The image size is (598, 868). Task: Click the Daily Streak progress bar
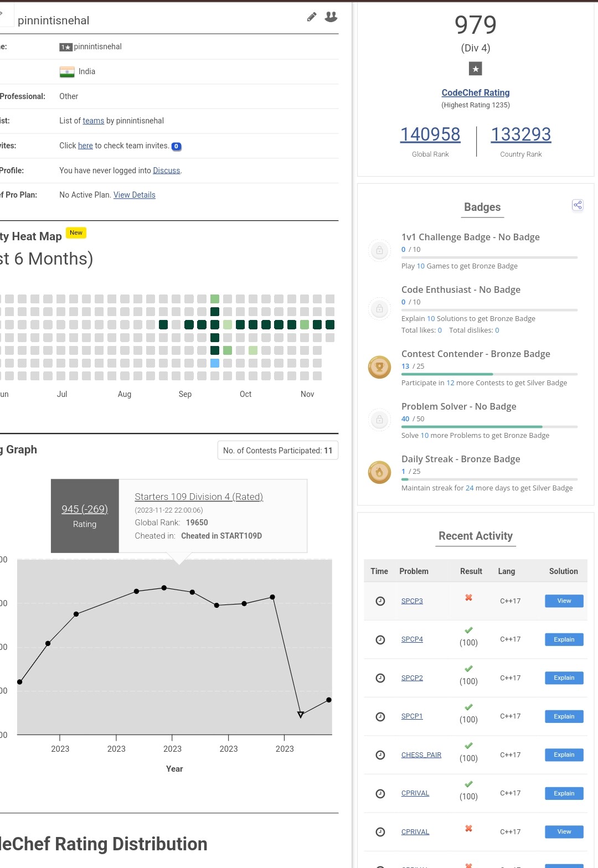coord(489,479)
